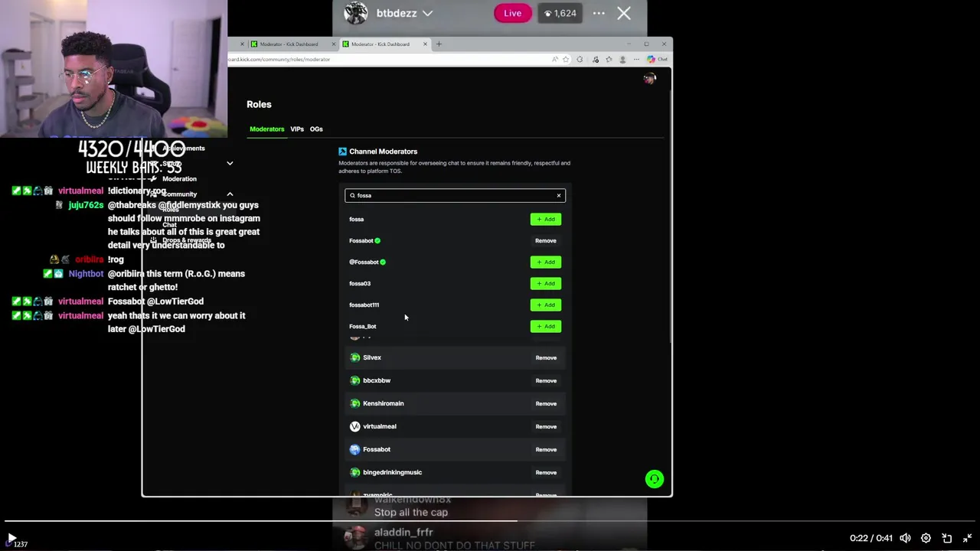Screen dimensions: 980x551
Task: Open Drops & rewards in the sidebar
Action: pos(186,240)
